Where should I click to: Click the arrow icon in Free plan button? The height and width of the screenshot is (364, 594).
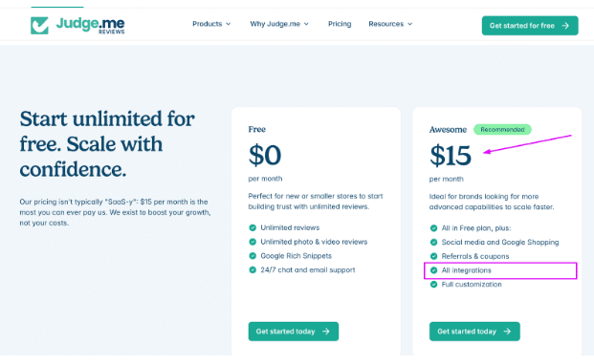[326, 332]
